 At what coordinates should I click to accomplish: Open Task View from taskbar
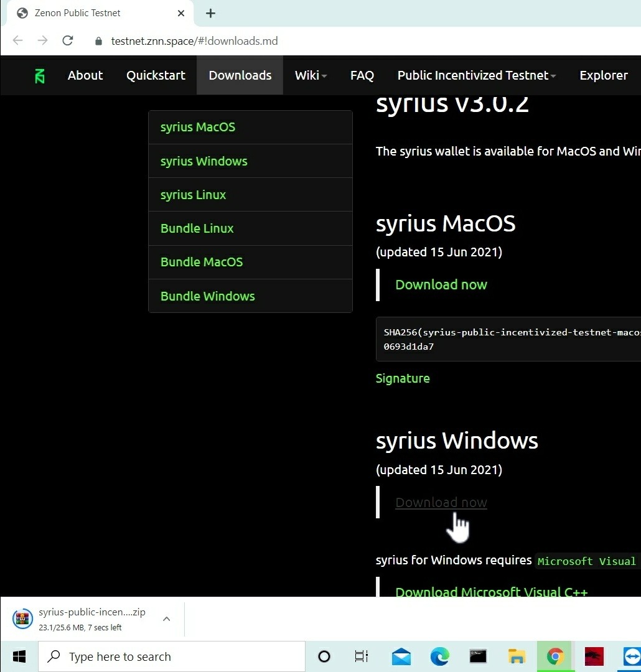[x=362, y=656]
